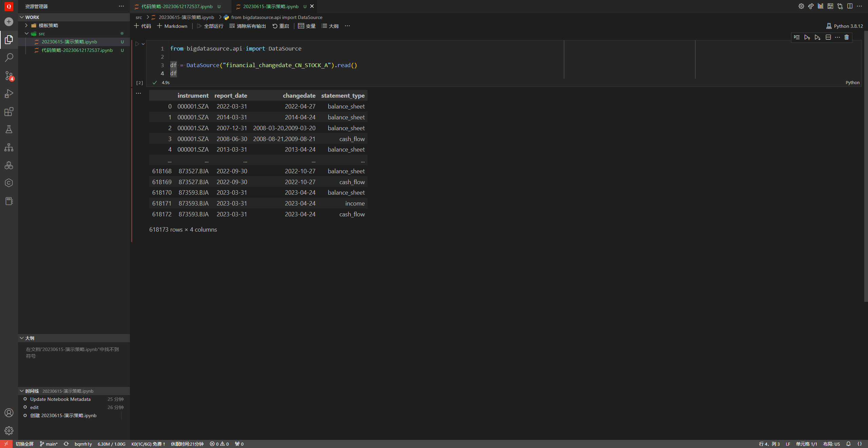Open the Testing flask view
The width and height of the screenshot is (868, 448).
pos(9,129)
